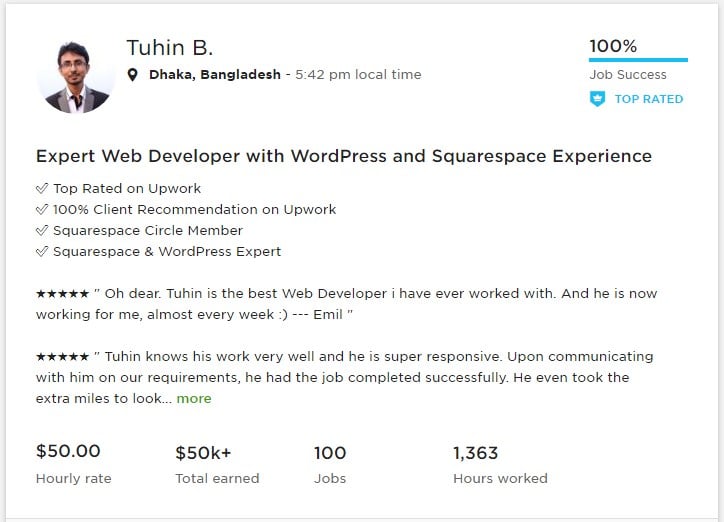Viewport: 724px width, 522px height.
Task: Click the location pin icon
Action: [133, 75]
